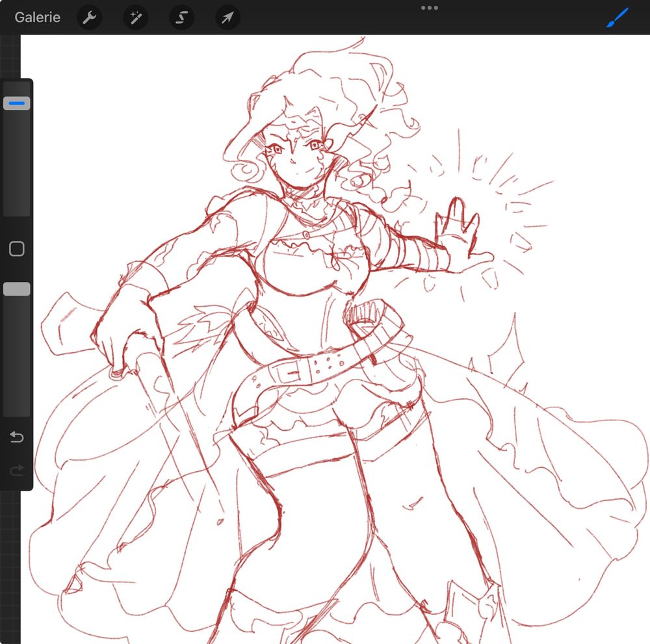This screenshot has width=650, height=644.
Task: Click the brush opacity slider handle
Action: (17, 289)
